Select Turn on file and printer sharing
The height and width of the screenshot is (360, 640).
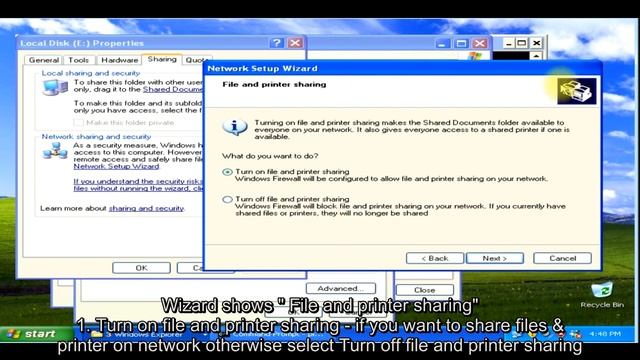[227, 172]
